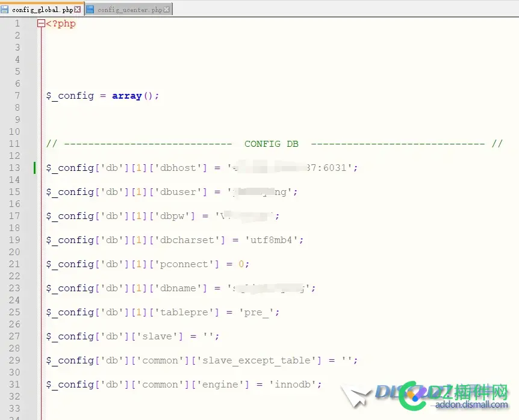519x420 pixels.
Task: Click the 'utf8mb4' charset value
Action: coord(271,240)
